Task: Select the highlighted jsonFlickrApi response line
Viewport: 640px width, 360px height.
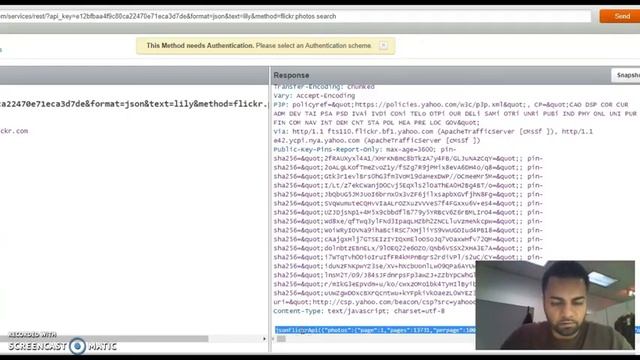Action: [375, 330]
